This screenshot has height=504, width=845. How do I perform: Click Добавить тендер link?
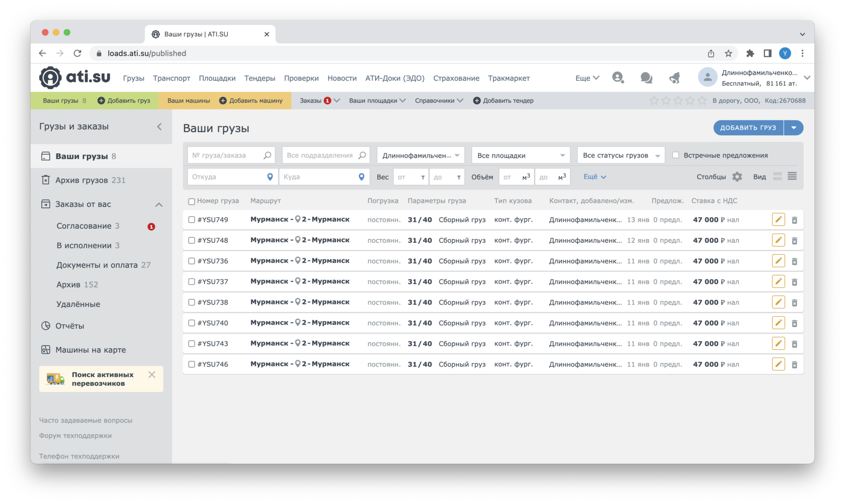tap(503, 100)
